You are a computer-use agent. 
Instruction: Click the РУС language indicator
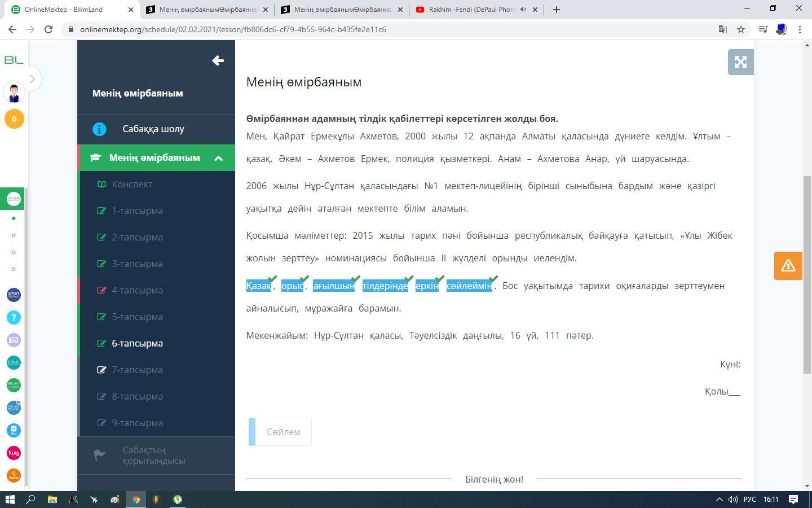tap(750, 500)
